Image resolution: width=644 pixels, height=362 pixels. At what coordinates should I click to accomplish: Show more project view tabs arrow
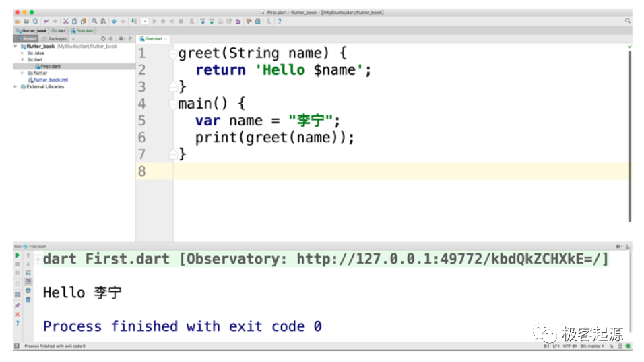(73, 39)
